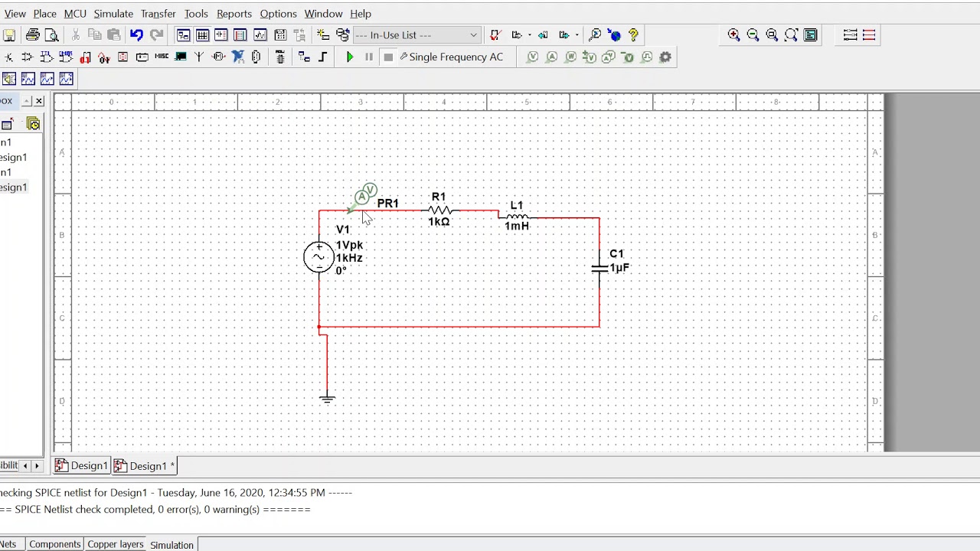Close the Design Toolbox panel
The height and width of the screenshot is (551, 980).
click(39, 101)
